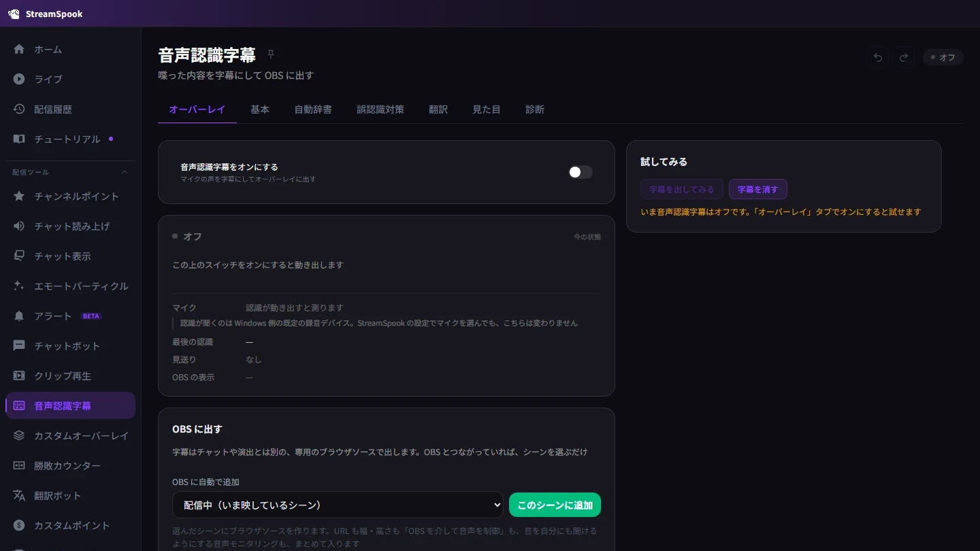
Task: Switch to the オーバーレイ tab
Action: (197, 109)
